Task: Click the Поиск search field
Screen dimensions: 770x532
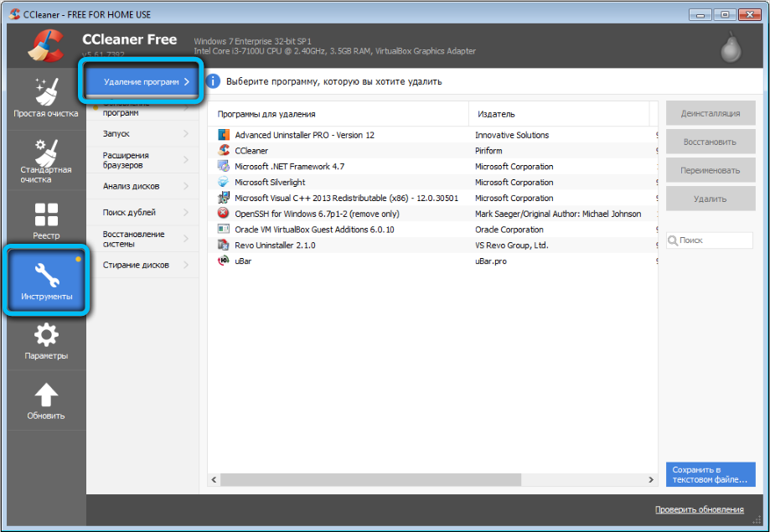Action: point(714,240)
